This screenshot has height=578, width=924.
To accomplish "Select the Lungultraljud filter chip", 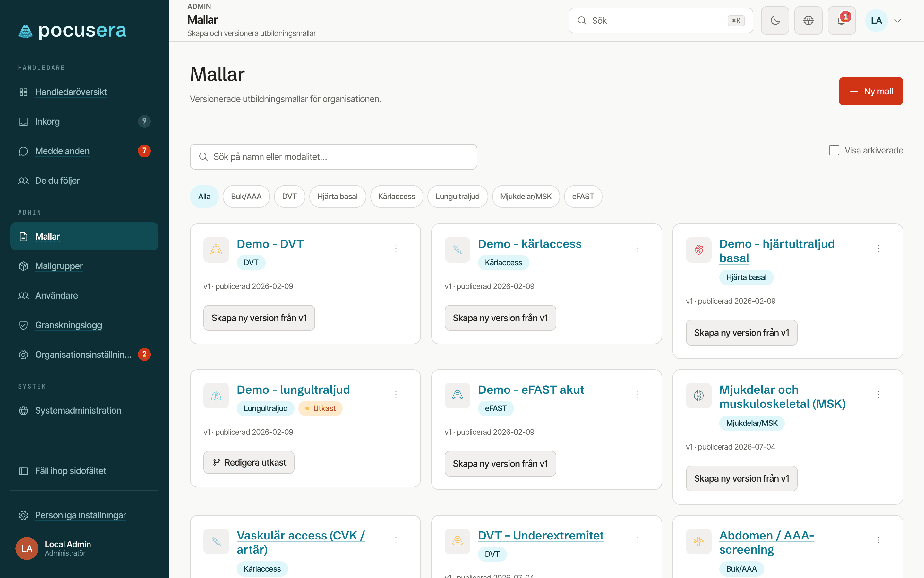I will click(458, 197).
